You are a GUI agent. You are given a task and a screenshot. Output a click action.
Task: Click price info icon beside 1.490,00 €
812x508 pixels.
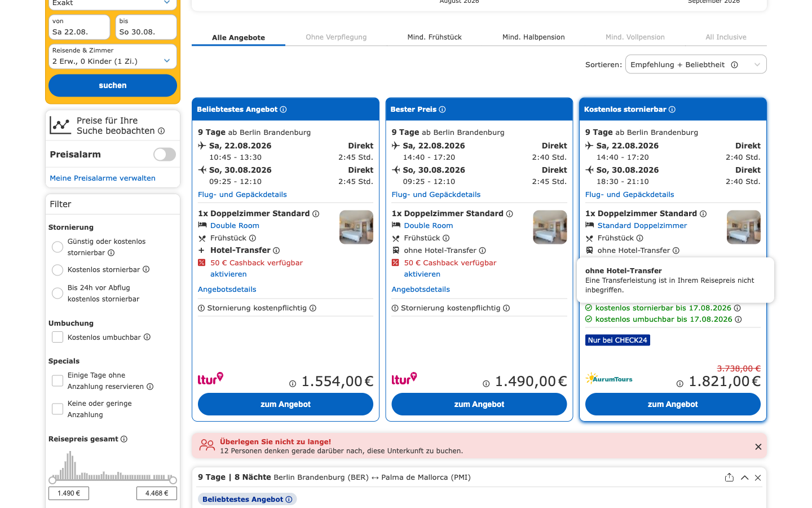point(486,384)
